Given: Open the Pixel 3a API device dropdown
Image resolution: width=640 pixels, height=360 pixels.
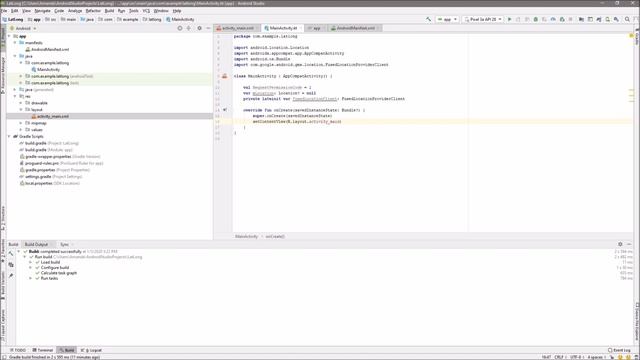Looking at the screenshot, I should click(483, 19).
